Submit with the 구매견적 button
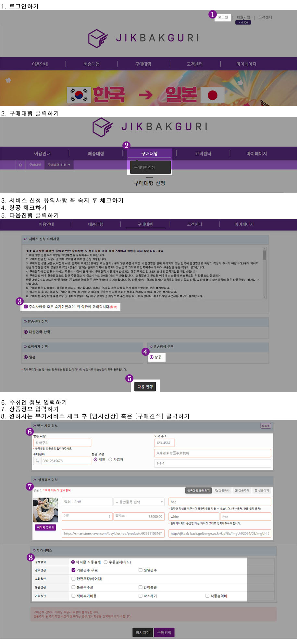 [x=164, y=633]
